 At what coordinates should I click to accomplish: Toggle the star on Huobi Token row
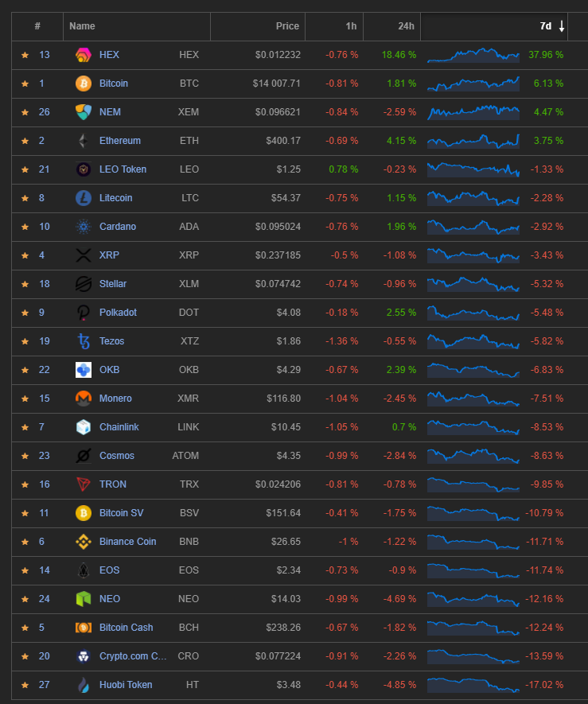pyautogui.click(x=25, y=685)
